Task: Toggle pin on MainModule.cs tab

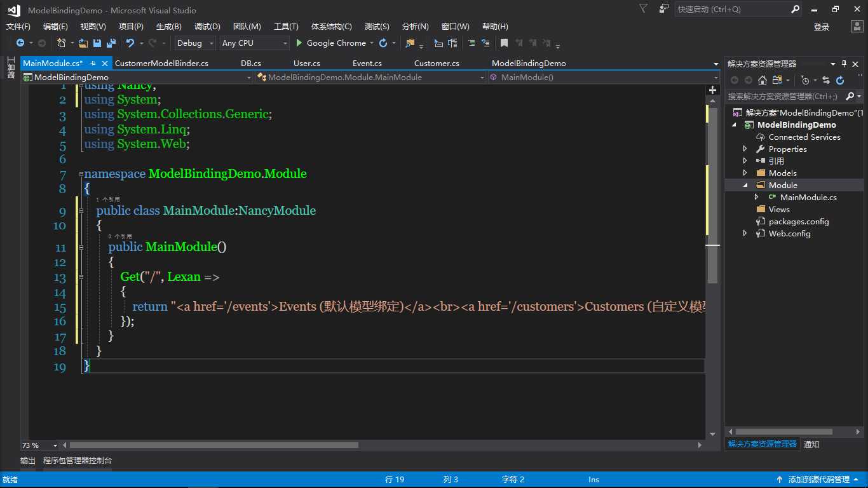Action: coord(93,64)
